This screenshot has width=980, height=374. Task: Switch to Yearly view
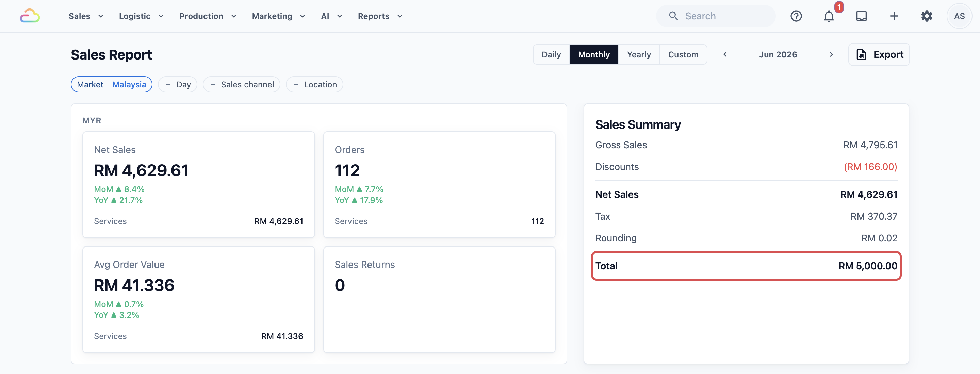tap(638, 54)
